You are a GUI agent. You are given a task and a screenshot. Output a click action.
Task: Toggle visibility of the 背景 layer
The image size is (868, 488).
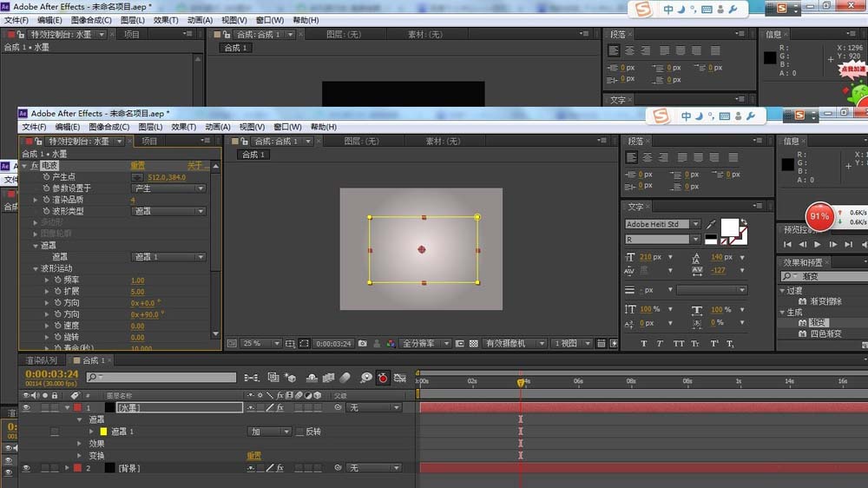[x=26, y=468]
